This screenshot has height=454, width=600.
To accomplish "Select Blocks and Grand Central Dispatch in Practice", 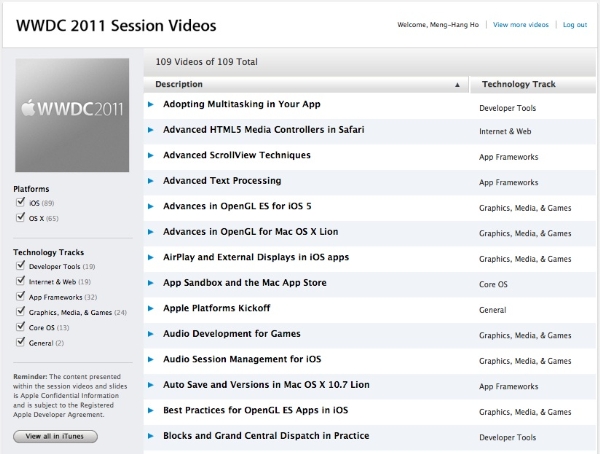I will click(266, 436).
